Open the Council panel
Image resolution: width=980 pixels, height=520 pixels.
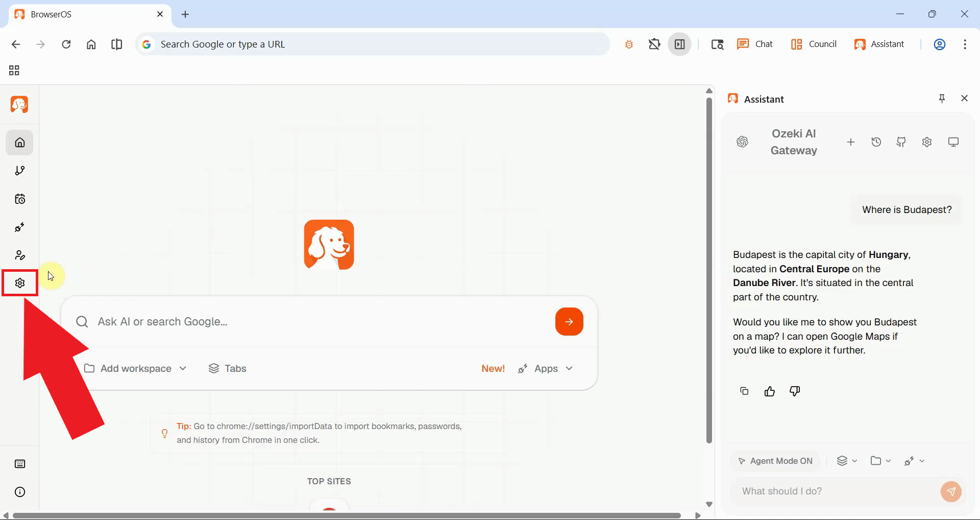[814, 44]
